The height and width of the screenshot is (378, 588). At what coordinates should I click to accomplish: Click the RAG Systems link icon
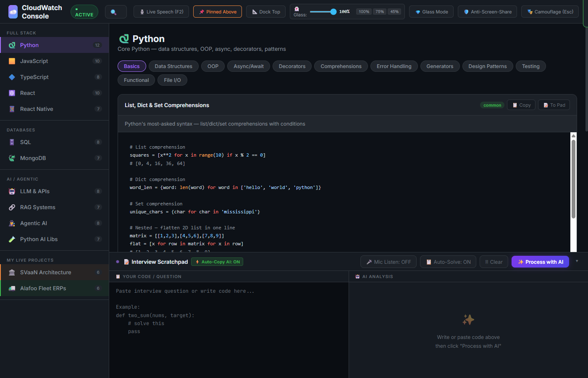(12, 207)
